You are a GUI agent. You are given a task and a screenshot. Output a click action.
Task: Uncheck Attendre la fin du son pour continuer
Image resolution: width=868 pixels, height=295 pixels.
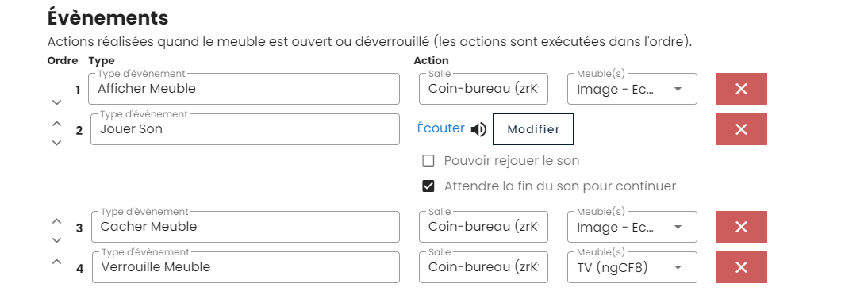428,186
